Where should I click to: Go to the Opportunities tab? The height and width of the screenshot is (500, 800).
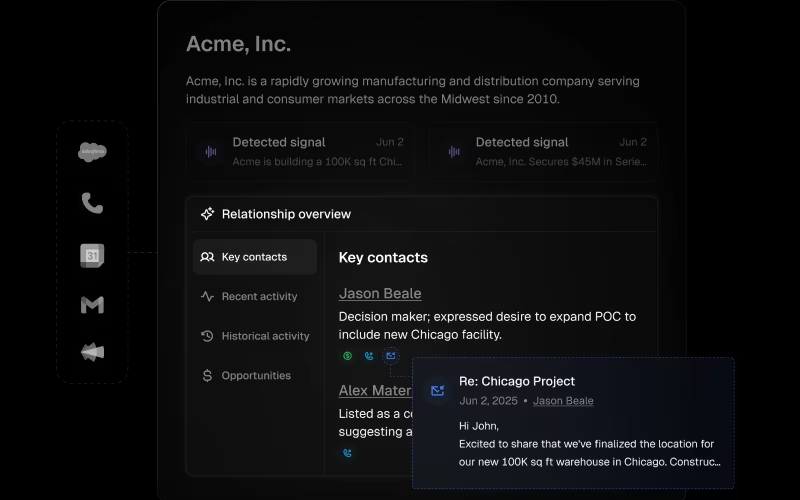(x=255, y=376)
